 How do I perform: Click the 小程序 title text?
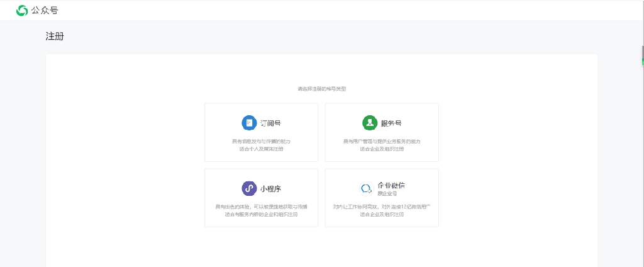point(270,188)
